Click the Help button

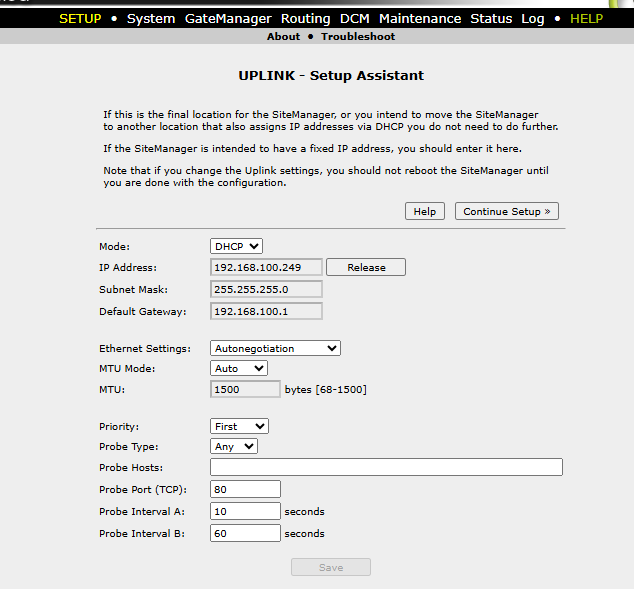[425, 211]
